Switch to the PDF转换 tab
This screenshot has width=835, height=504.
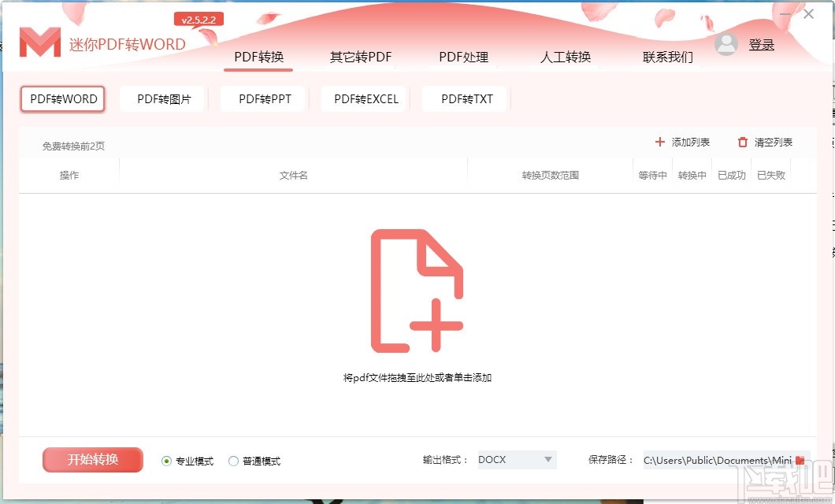coord(259,57)
